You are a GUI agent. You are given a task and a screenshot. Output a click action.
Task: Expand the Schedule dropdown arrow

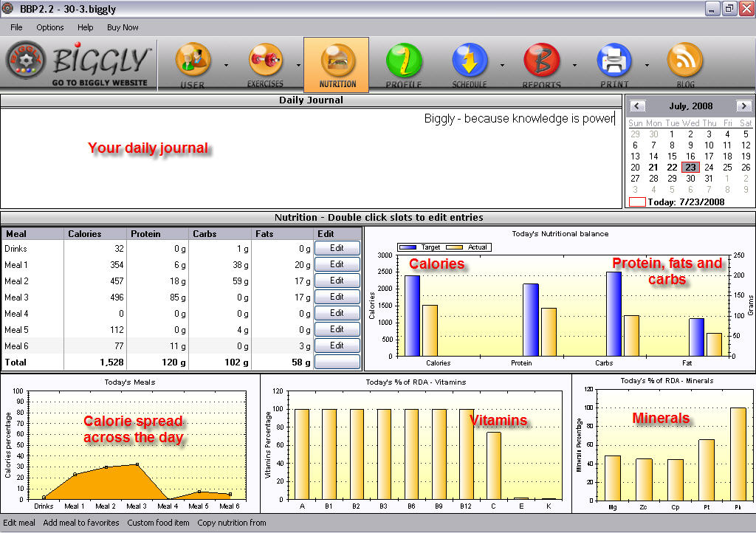pos(502,65)
